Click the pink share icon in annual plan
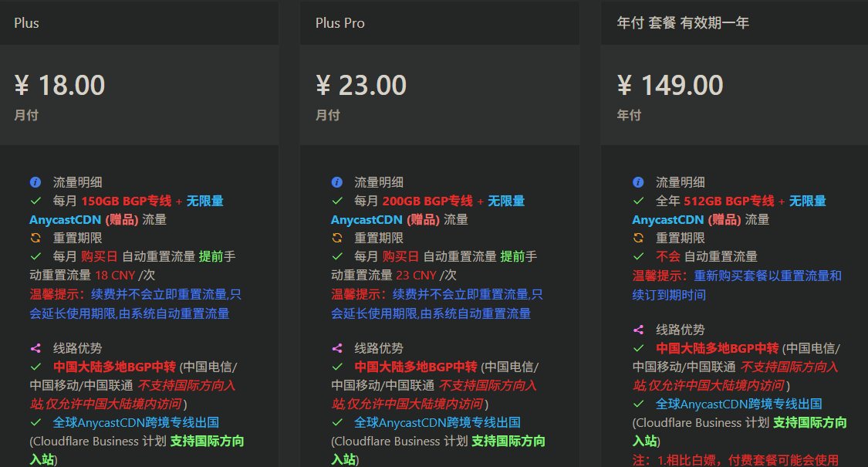The height and width of the screenshot is (467, 868). coord(638,330)
